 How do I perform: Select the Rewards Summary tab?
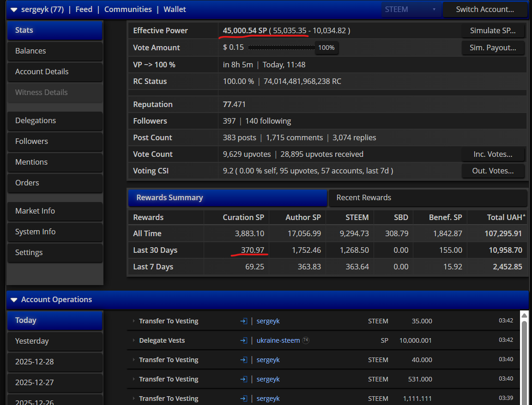tap(227, 197)
